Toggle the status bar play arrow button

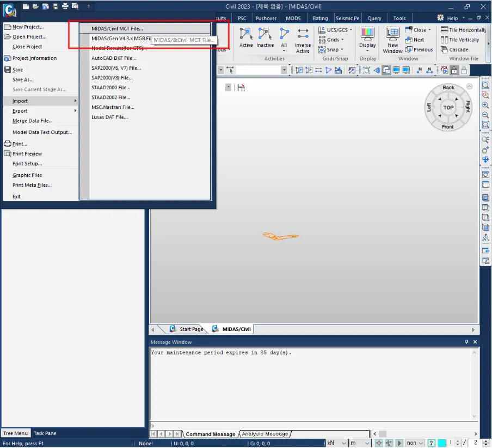point(399,443)
